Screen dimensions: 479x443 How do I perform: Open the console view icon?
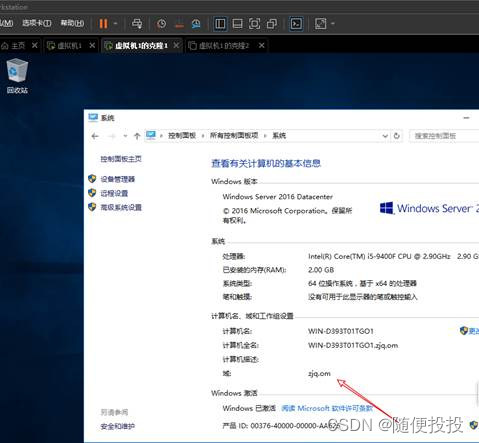pos(296,24)
